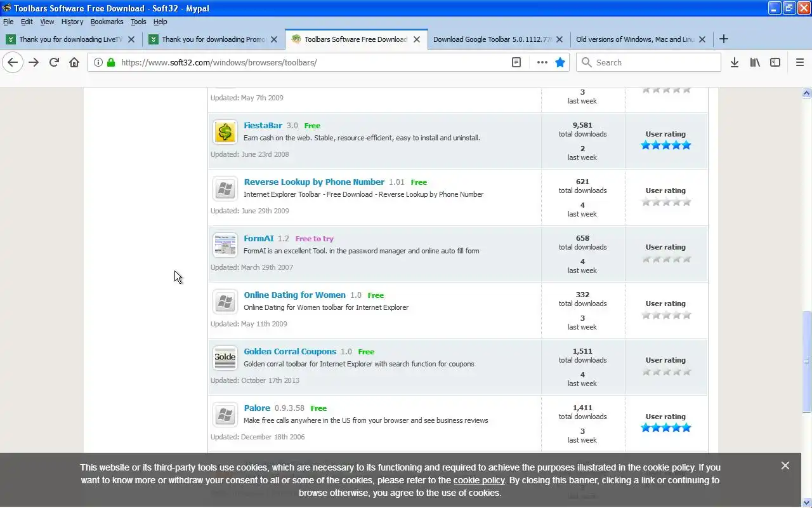Switch to Old versions of Windows tab

pyautogui.click(x=641, y=39)
